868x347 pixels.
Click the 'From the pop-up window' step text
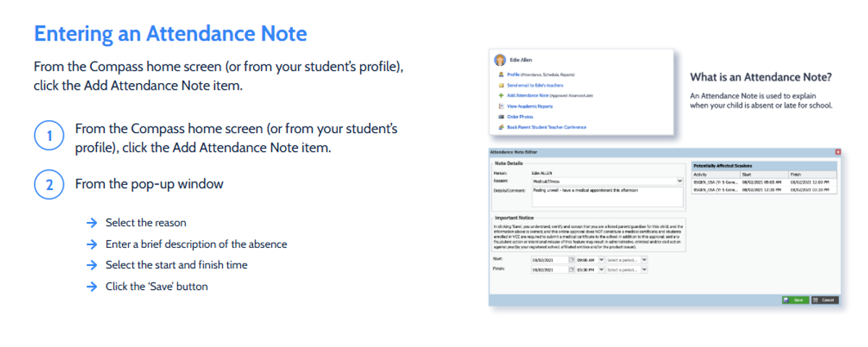(149, 184)
